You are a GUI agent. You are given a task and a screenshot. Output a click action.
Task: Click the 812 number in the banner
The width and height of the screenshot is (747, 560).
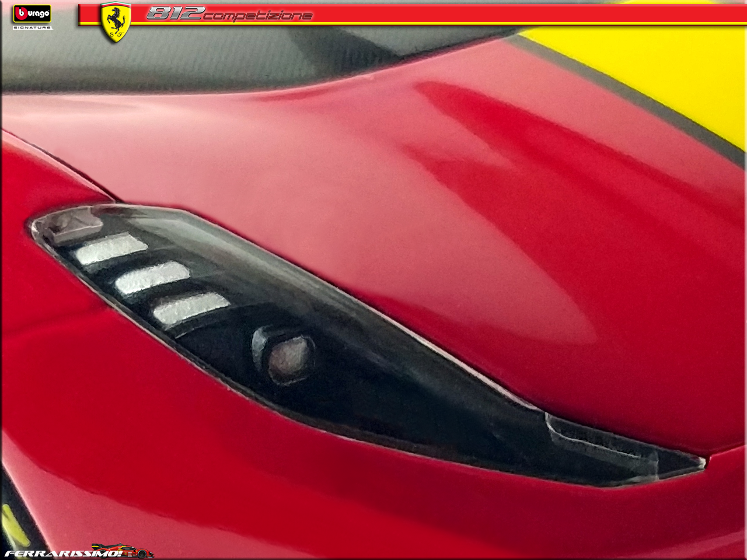coord(174,13)
